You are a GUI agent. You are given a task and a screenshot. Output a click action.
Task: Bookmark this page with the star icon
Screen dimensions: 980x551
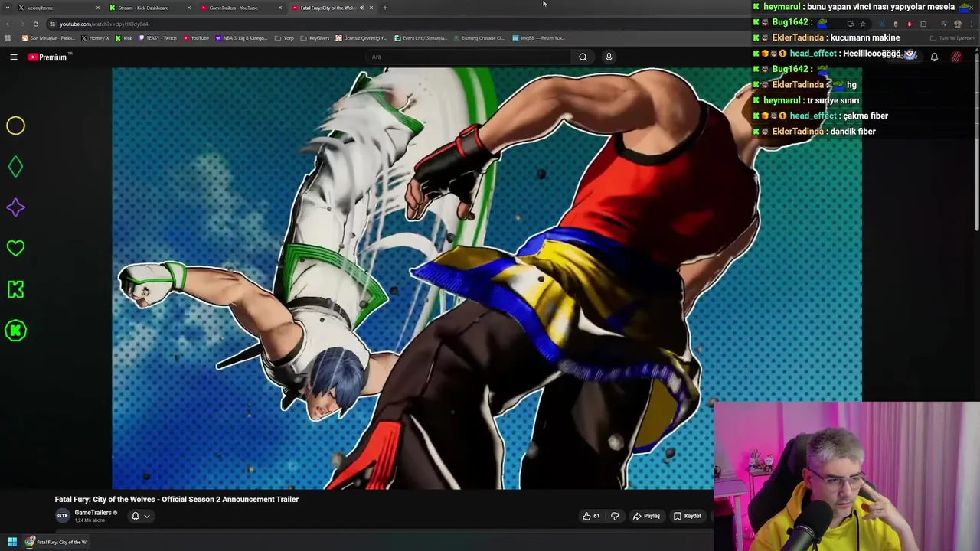[x=863, y=24]
